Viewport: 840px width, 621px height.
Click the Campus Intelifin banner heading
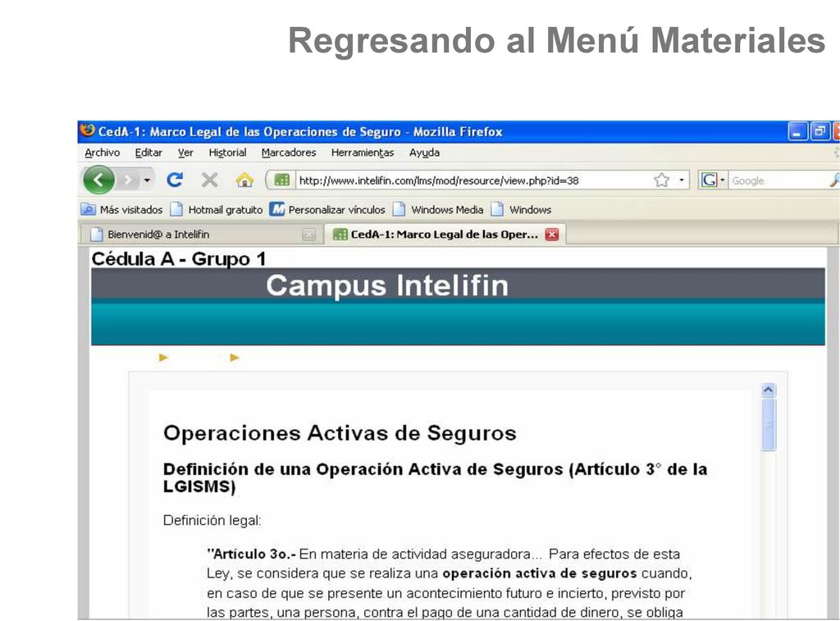[x=387, y=285]
